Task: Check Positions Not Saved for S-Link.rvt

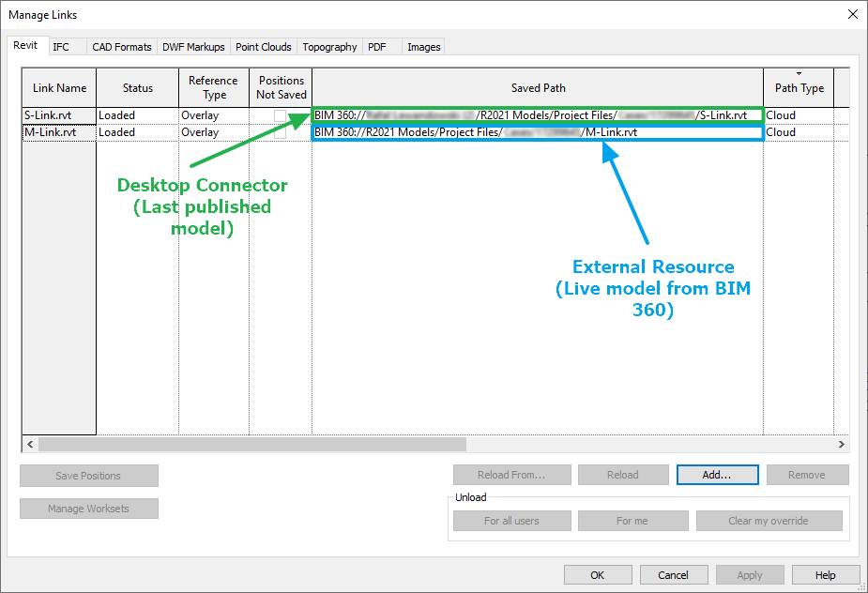Action: click(x=281, y=114)
